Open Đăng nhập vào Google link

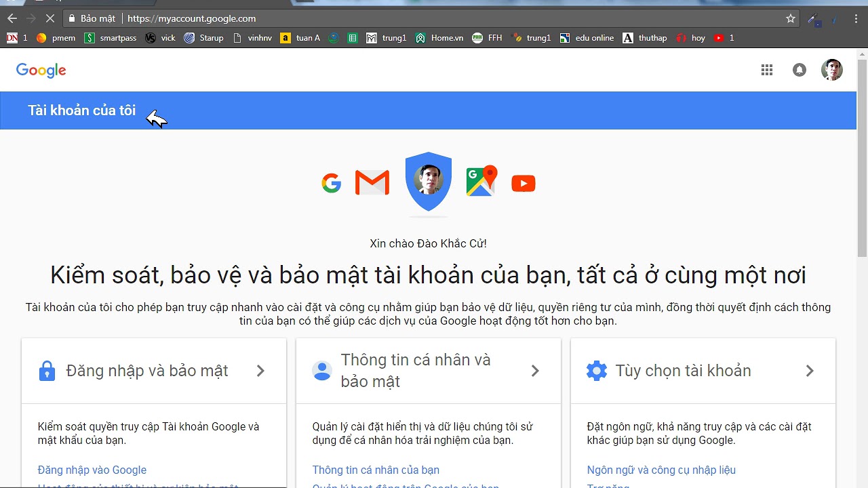pyautogui.click(x=92, y=470)
